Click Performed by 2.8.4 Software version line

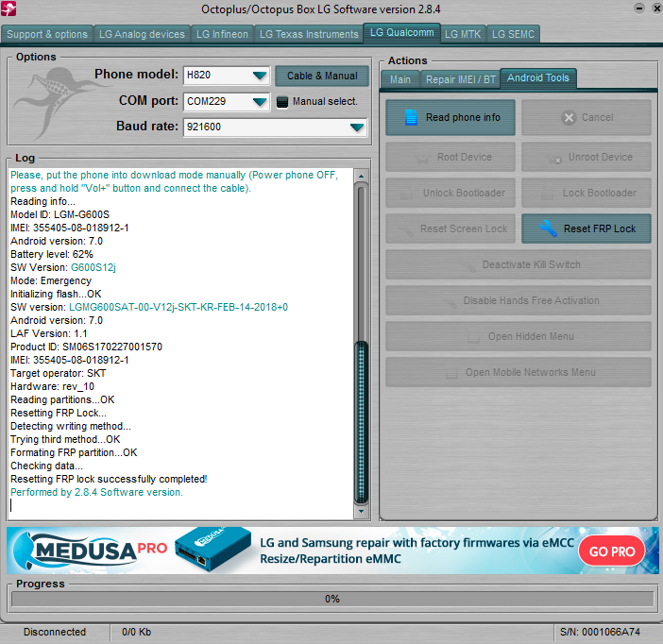point(96,492)
